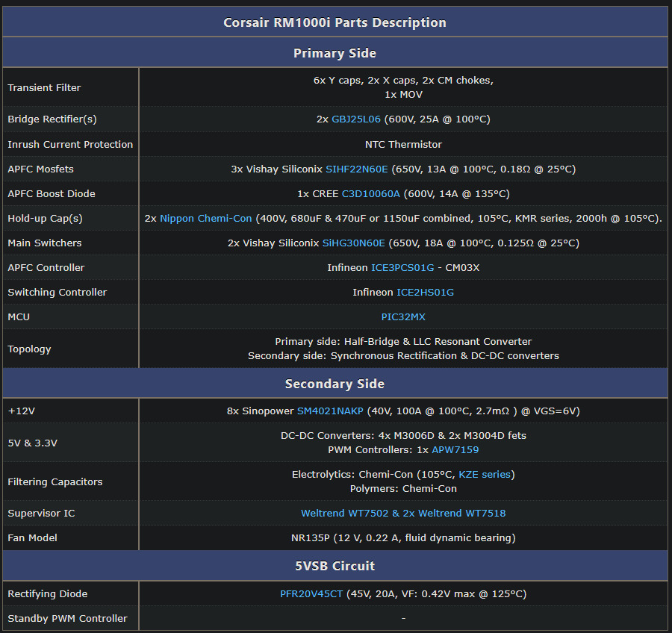Click the 'Polymers: Chemi-Con' text
Viewport: 672px width, 633px height.
pyautogui.click(x=403, y=489)
